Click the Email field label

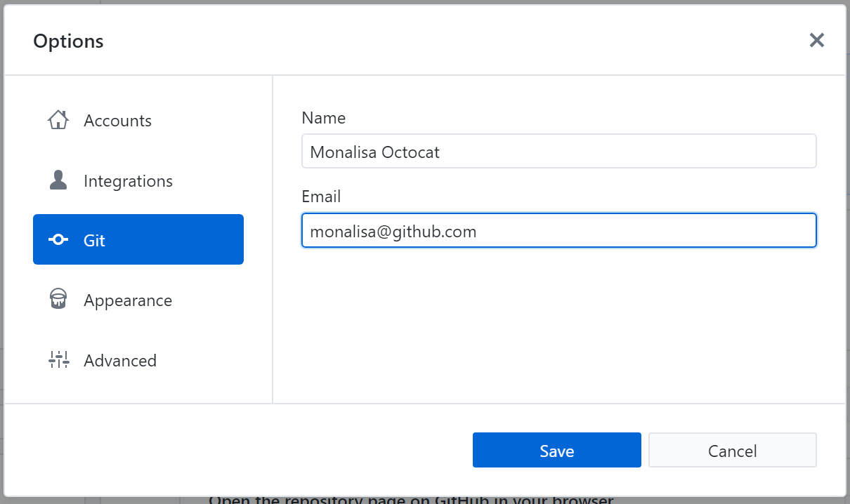point(322,197)
